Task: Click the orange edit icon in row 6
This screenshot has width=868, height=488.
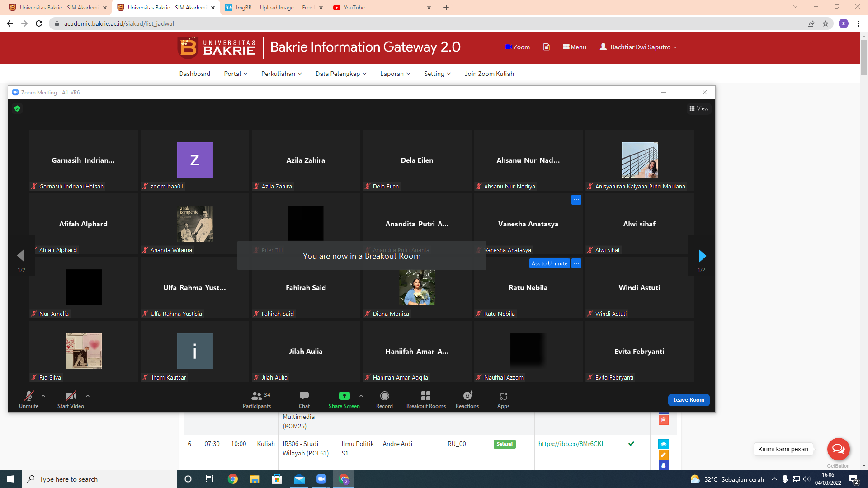Action: coord(663,455)
